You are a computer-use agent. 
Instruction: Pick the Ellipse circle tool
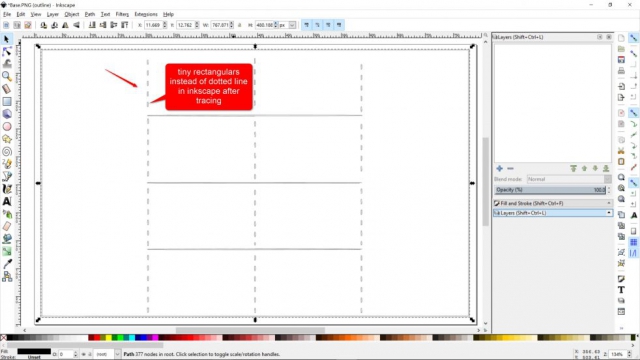click(7, 127)
